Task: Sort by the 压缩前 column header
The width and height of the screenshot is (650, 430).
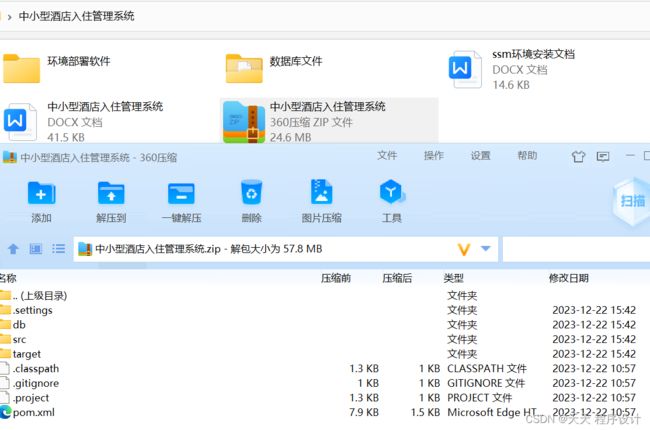Action: click(335, 278)
